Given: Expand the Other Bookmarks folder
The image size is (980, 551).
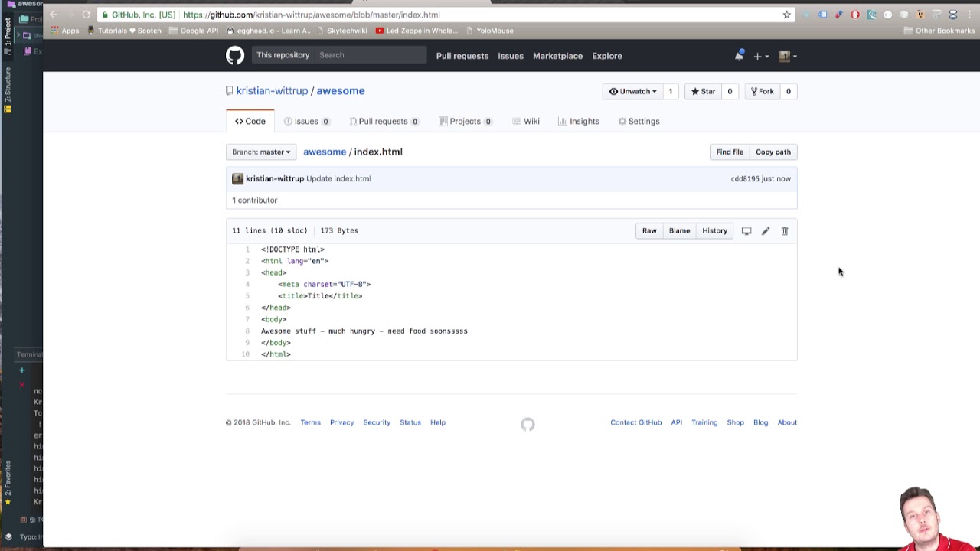Looking at the screenshot, I should pos(939,31).
